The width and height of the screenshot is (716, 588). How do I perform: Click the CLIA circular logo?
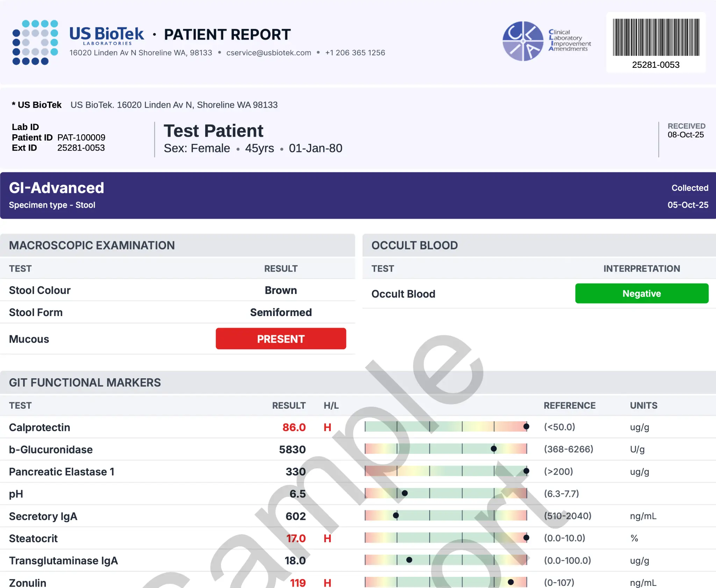coord(523,41)
